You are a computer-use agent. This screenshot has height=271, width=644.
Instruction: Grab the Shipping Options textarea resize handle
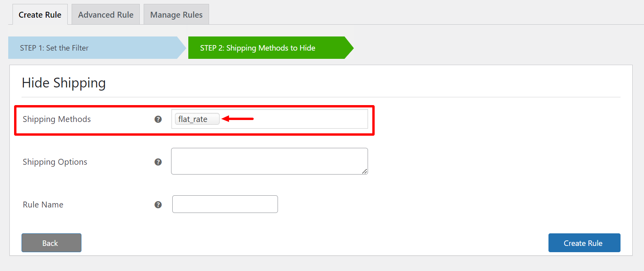pyautogui.click(x=364, y=171)
